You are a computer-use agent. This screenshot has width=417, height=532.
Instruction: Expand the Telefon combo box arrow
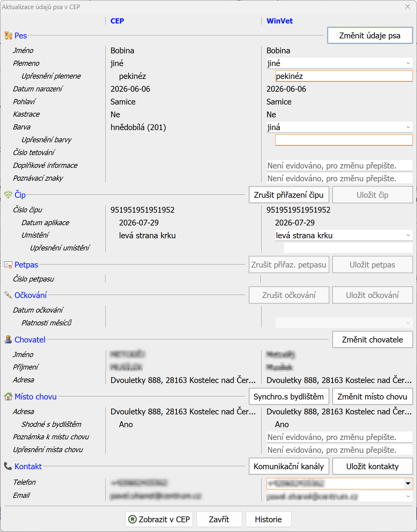[x=408, y=483]
